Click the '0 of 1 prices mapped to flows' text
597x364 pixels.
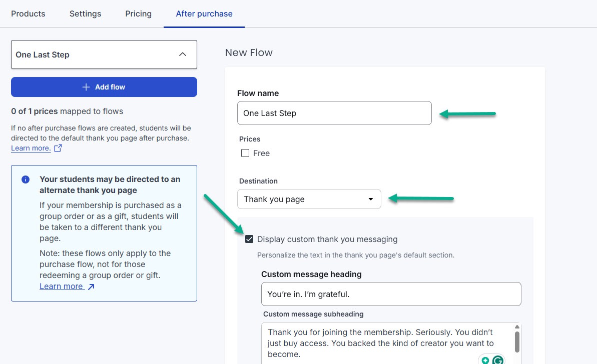[x=67, y=111]
